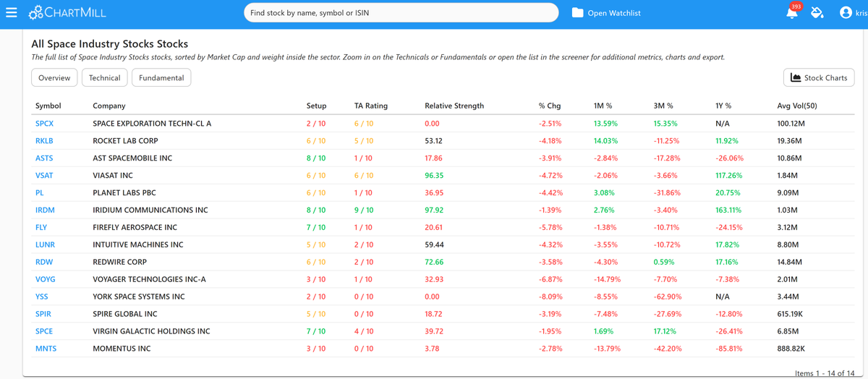Click VIRGIN GALACTIC HOLDINGS INC company name
The image size is (868, 379).
point(151,332)
